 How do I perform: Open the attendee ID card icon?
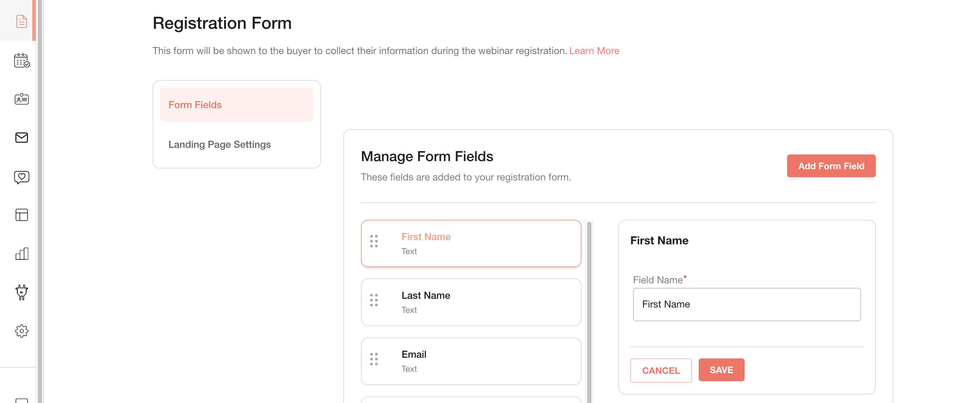click(22, 99)
